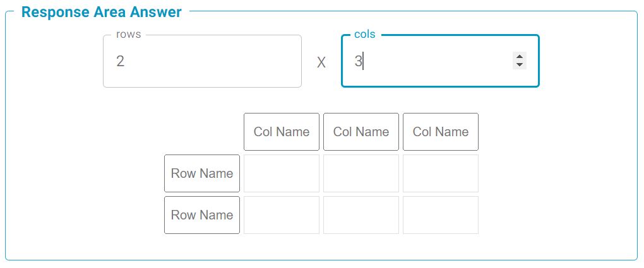The height and width of the screenshot is (268, 644).
Task: Click cell in first row, third column
Action: click(x=441, y=173)
